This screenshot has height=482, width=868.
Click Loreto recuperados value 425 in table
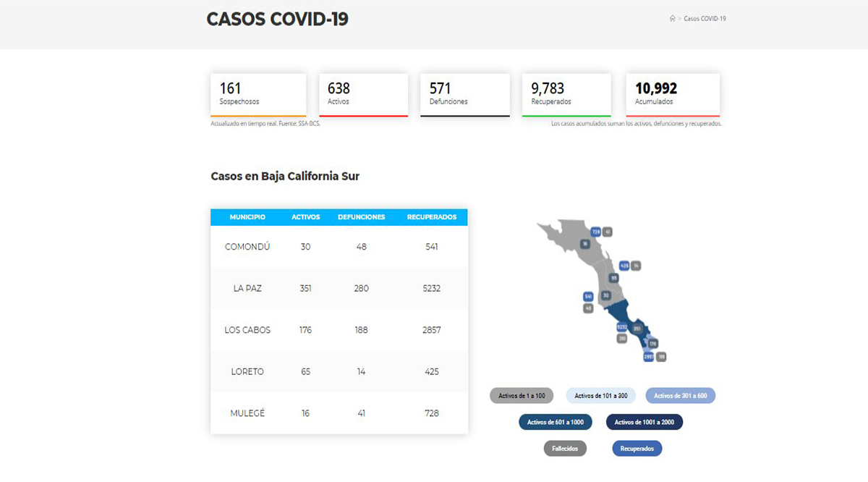click(432, 371)
